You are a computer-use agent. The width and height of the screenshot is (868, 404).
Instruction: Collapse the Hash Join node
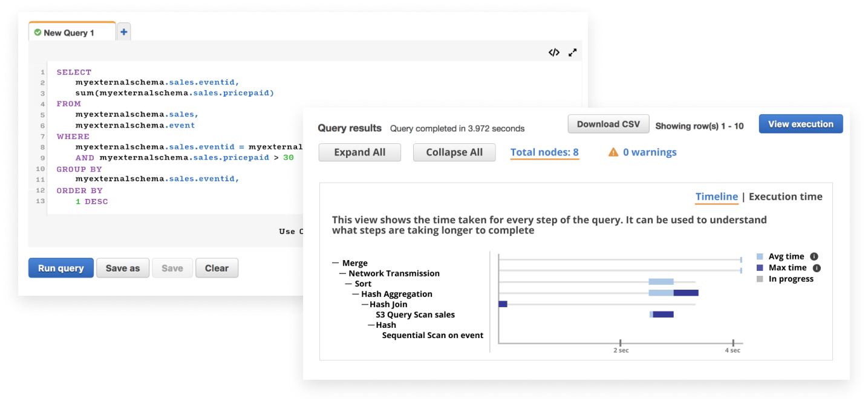point(364,304)
